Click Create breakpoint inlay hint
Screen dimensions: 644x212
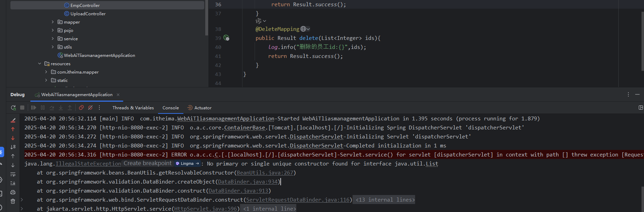tap(148, 163)
